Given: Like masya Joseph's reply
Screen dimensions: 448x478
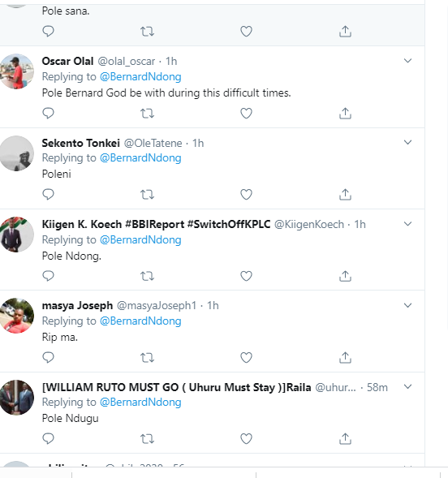Looking at the screenshot, I should [x=246, y=357].
